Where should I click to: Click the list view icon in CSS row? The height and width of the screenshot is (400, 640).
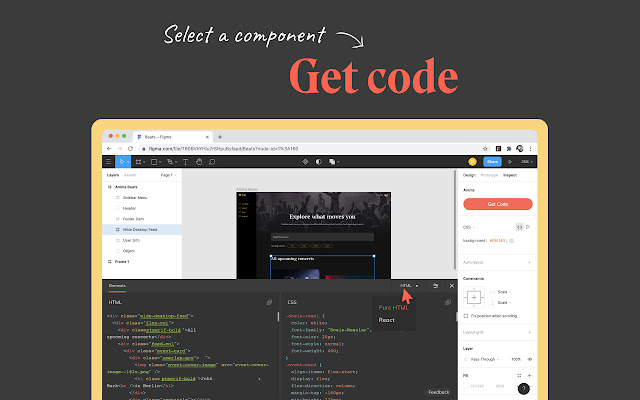pos(528,227)
